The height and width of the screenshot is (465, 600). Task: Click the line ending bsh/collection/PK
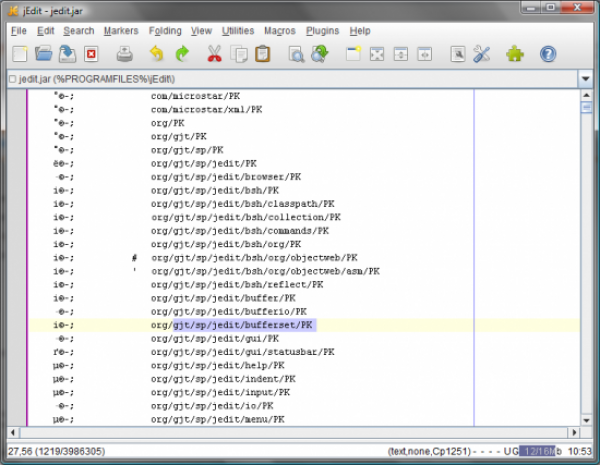(245, 217)
